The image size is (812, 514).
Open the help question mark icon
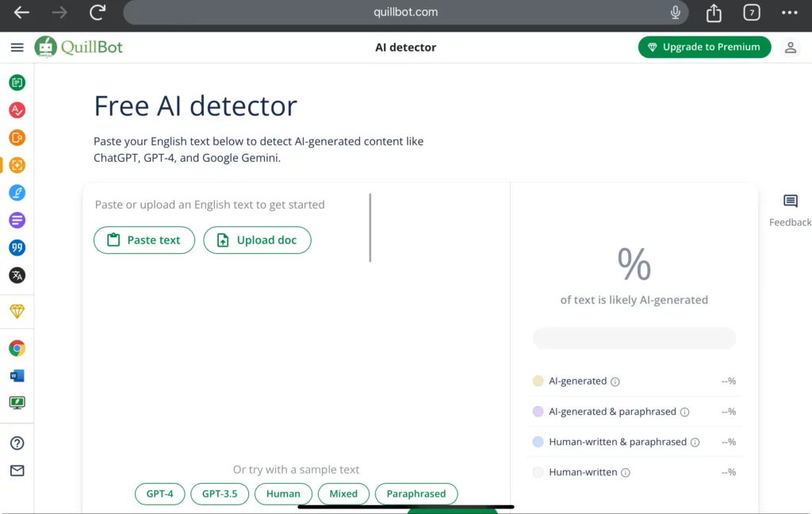(17, 443)
